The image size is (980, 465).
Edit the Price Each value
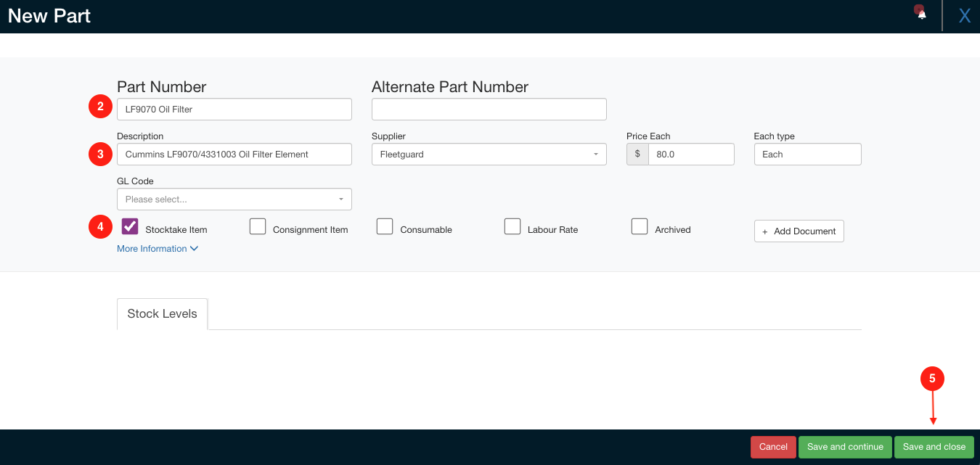pyautogui.click(x=690, y=154)
